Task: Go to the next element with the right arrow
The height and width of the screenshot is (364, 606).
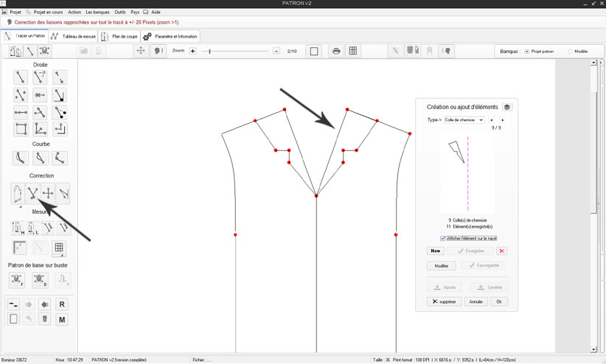Action: tap(503, 119)
